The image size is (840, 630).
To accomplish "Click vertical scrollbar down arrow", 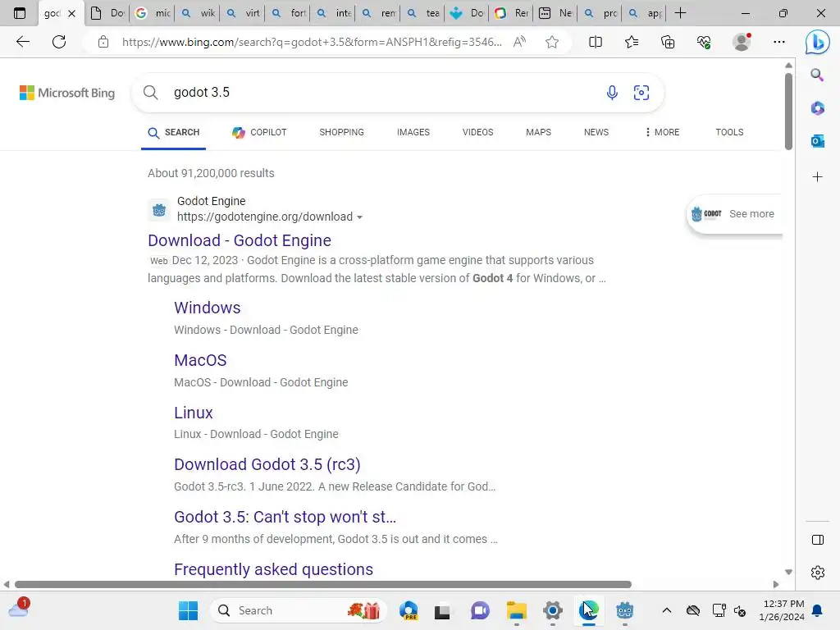I will tap(788, 572).
